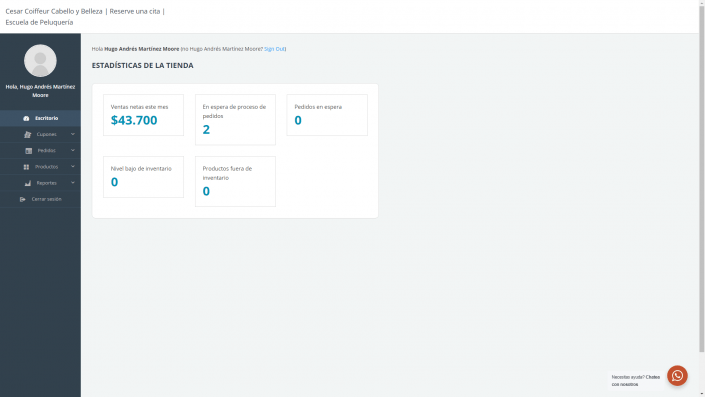
Task: Open the WhatsApp chat bubble
Action: pos(677,375)
